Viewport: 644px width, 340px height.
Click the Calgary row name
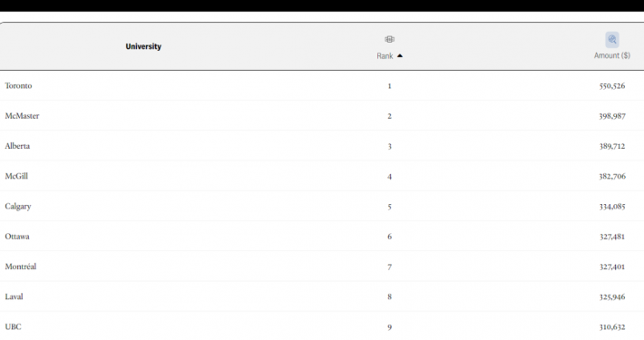pos(18,207)
